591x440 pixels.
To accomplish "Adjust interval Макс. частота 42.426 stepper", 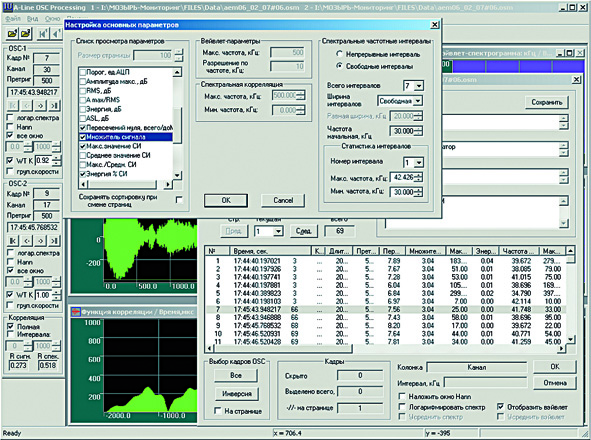I will [x=418, y=177].
